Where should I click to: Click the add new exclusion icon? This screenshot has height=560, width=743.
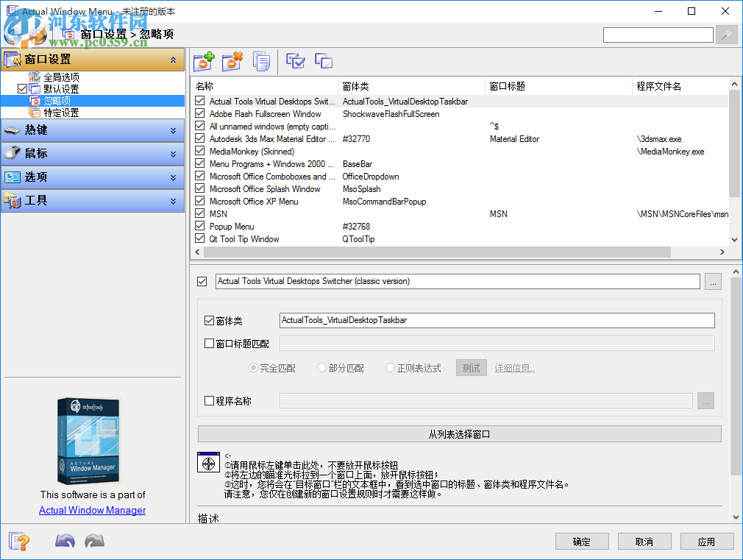tap(204, 61)
